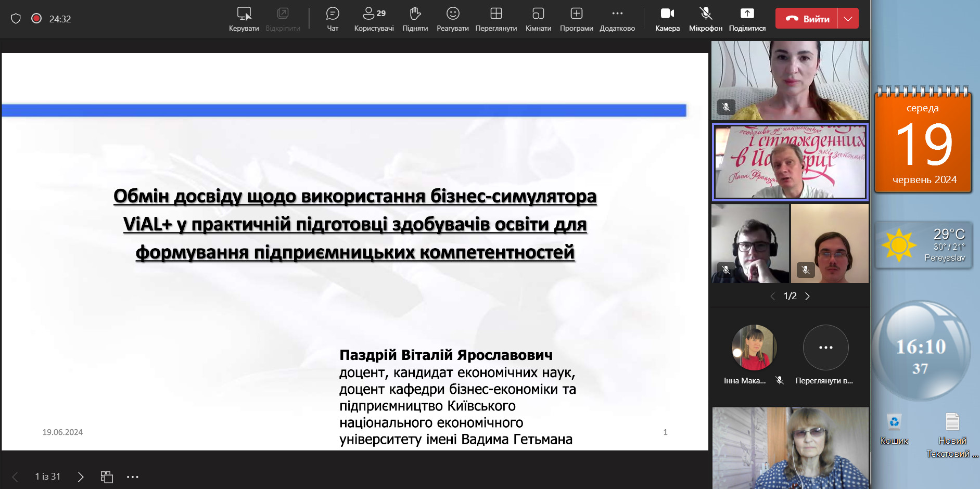Open slide options ellipsis below presentation
980x489 pixels.
click(x=133, y=477)
